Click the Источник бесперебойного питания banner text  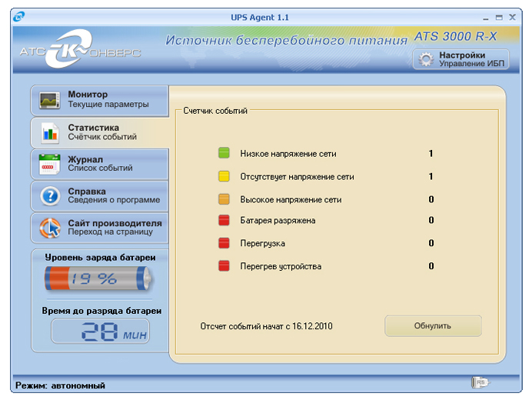point(286,41)
